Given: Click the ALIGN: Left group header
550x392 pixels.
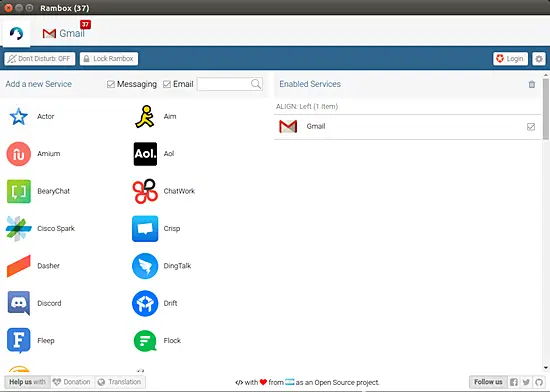Looking at the screenshot, I should click(408, 107).
